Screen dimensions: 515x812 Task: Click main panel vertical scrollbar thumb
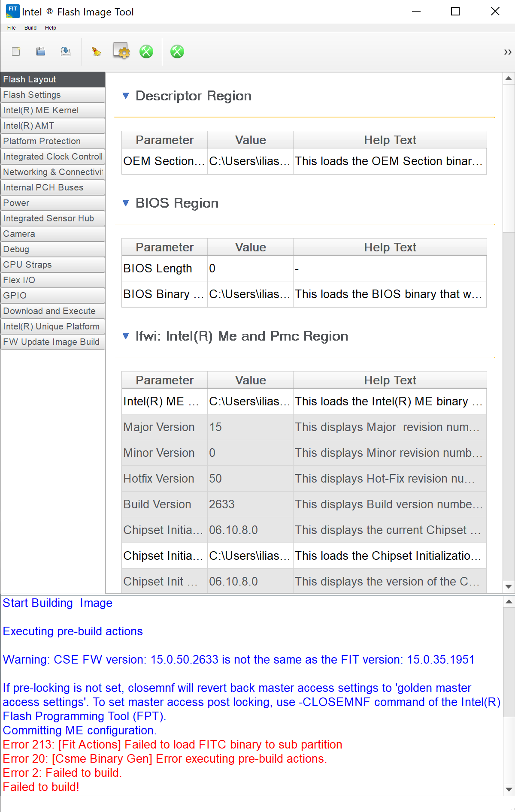pos(509,158)
